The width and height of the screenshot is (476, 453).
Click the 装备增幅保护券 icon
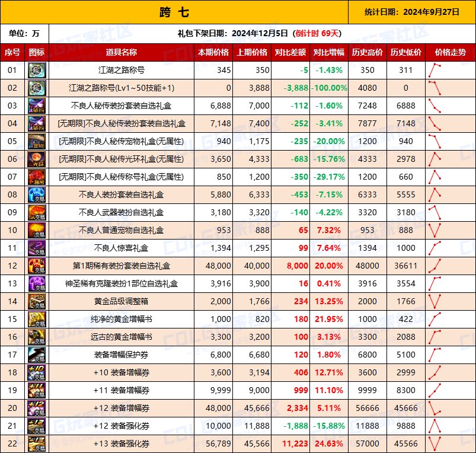37,355
